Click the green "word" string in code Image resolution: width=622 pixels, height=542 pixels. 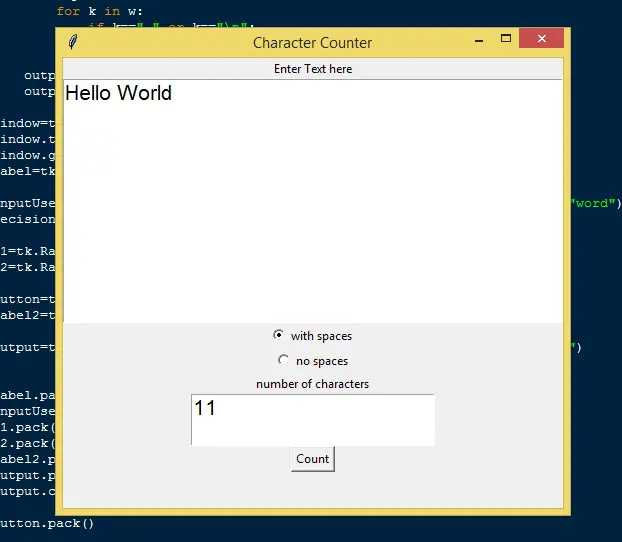pyautogui.click(x=591, y=203)
